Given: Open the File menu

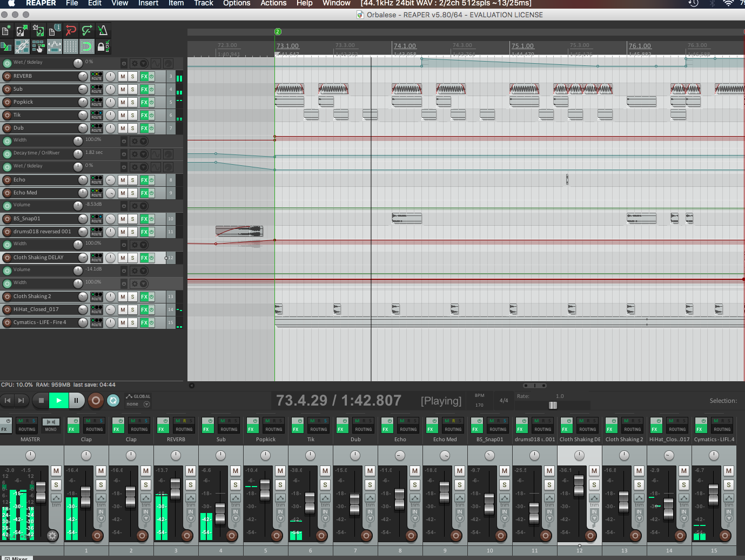Looking at the screenshot, I should (72, 3).
